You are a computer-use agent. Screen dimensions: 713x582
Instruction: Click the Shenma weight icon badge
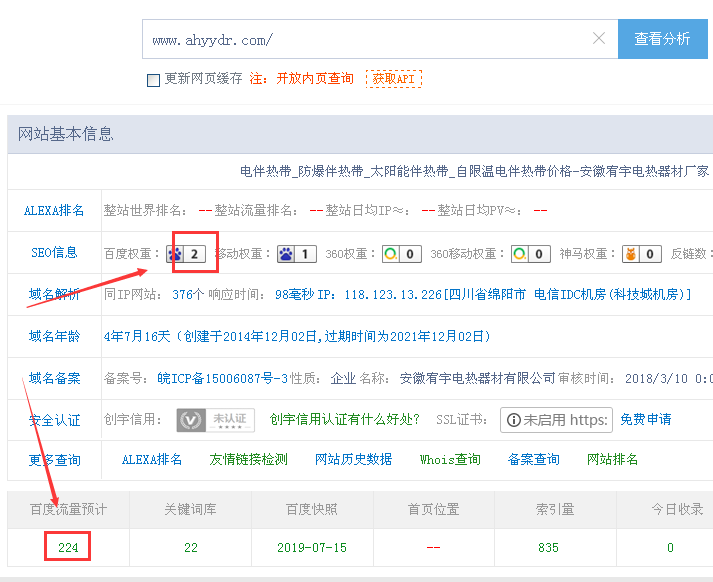(x=631, y=254)
